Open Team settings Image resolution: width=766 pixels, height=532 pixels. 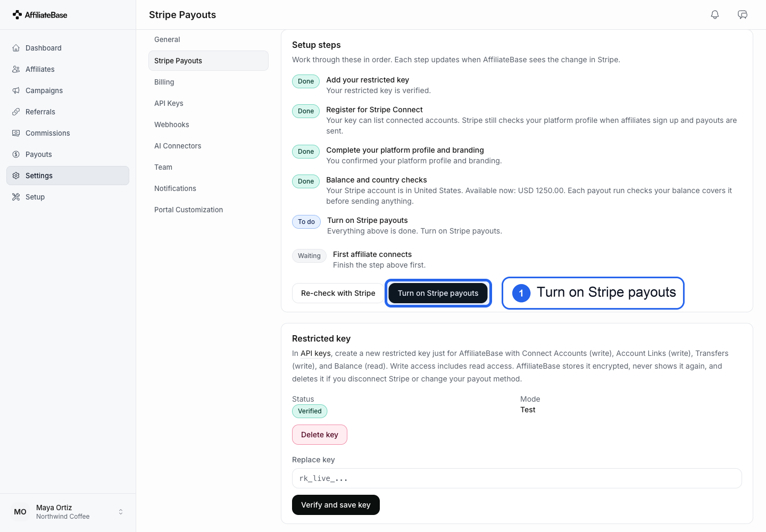209,167
